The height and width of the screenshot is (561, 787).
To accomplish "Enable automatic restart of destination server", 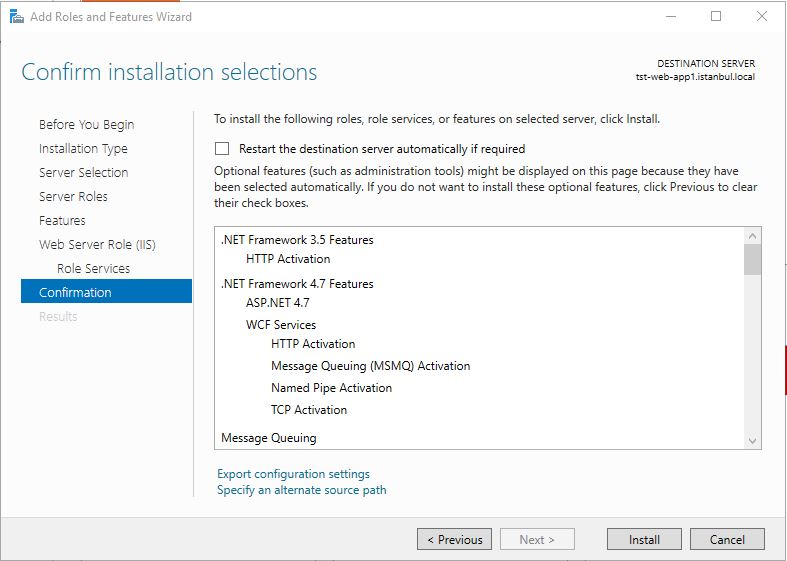I will pos(222,149).
